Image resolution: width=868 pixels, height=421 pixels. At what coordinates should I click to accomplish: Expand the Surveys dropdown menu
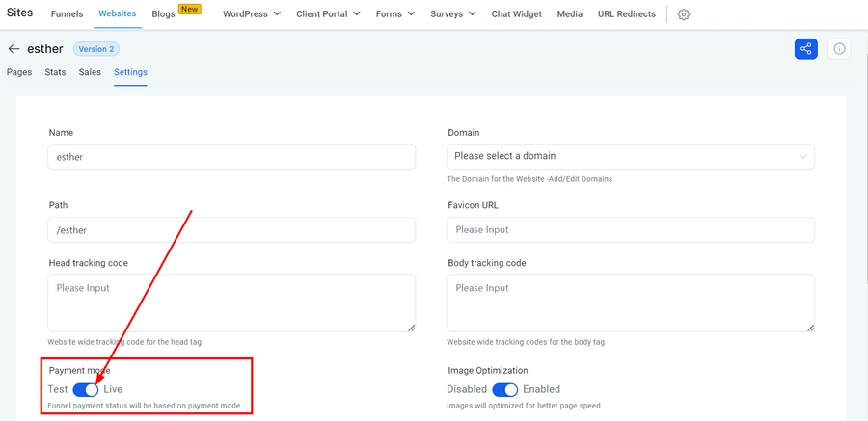pyautogui.click(x=452, y=14)
